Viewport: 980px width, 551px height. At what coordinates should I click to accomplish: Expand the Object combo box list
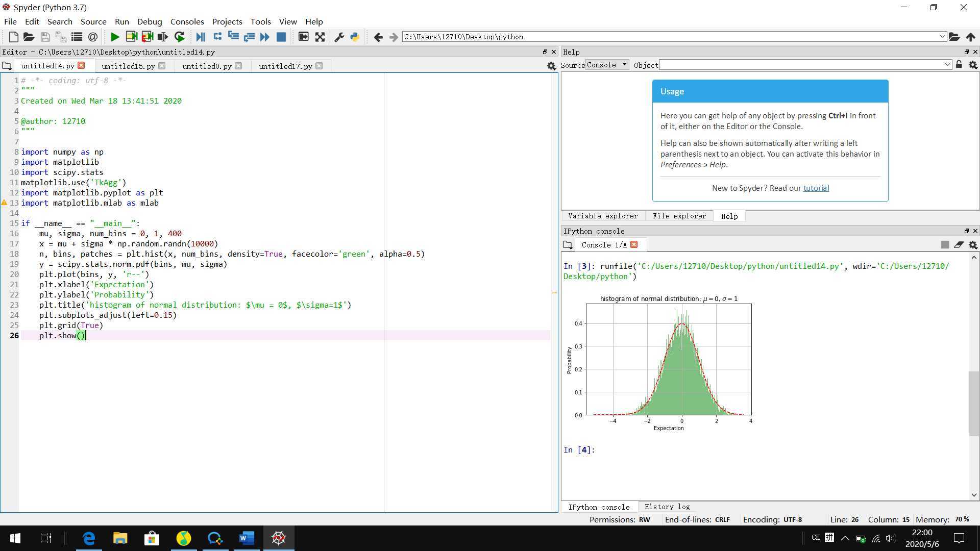(x=947, y=65)
